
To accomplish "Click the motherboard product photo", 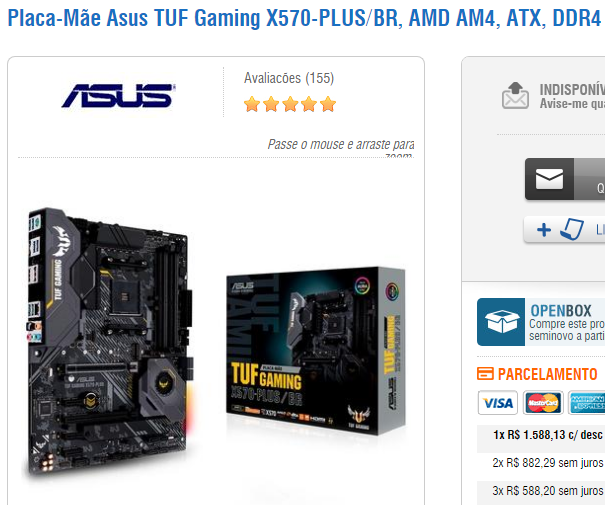I will 111,341.
